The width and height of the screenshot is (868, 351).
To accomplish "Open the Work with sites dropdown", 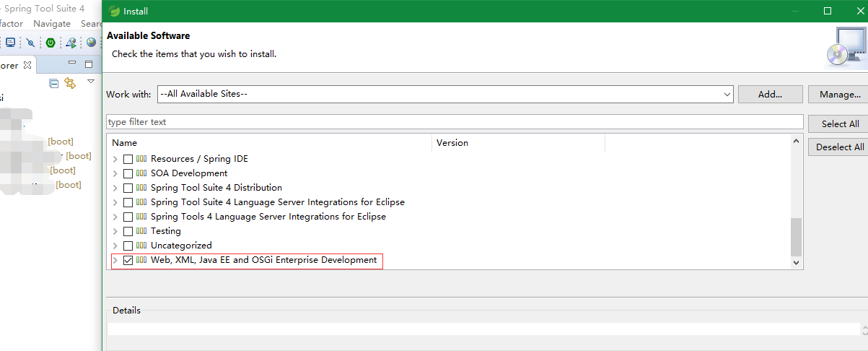I will pyautogui.click(x=727, y=94).
